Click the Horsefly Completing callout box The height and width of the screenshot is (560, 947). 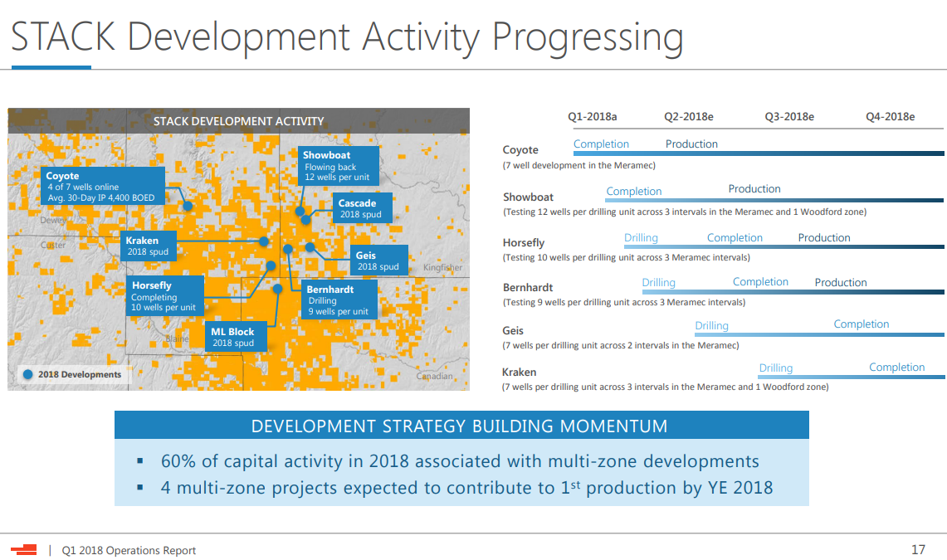165,295
